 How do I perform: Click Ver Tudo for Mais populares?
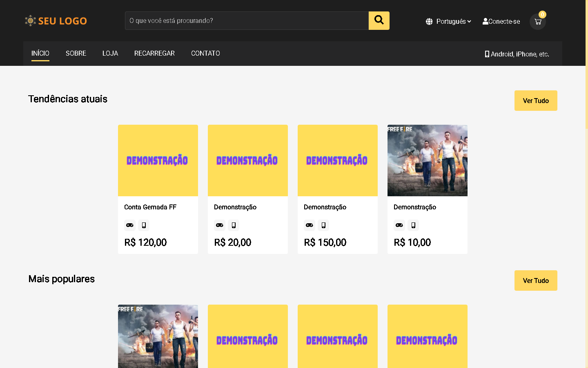click(x=535, y=280)
